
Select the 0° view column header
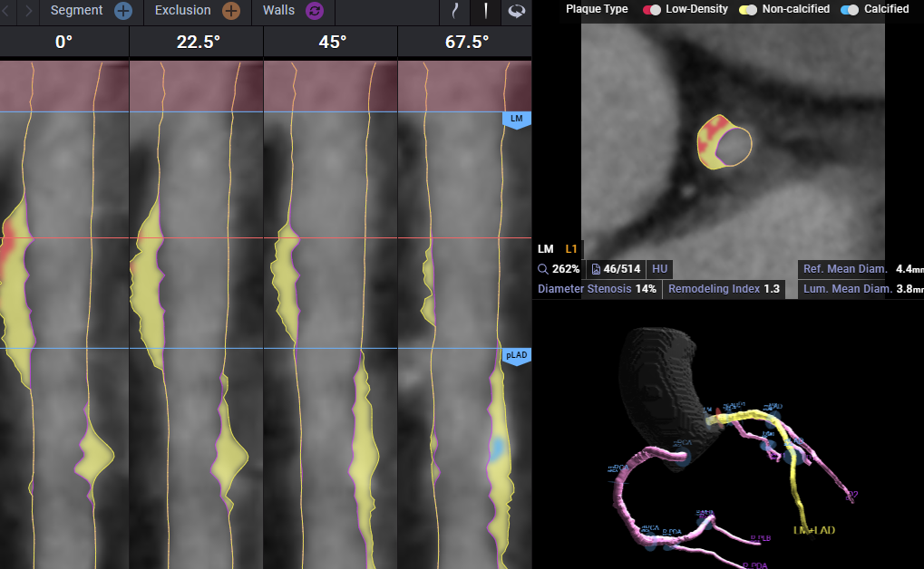point(63,42)
